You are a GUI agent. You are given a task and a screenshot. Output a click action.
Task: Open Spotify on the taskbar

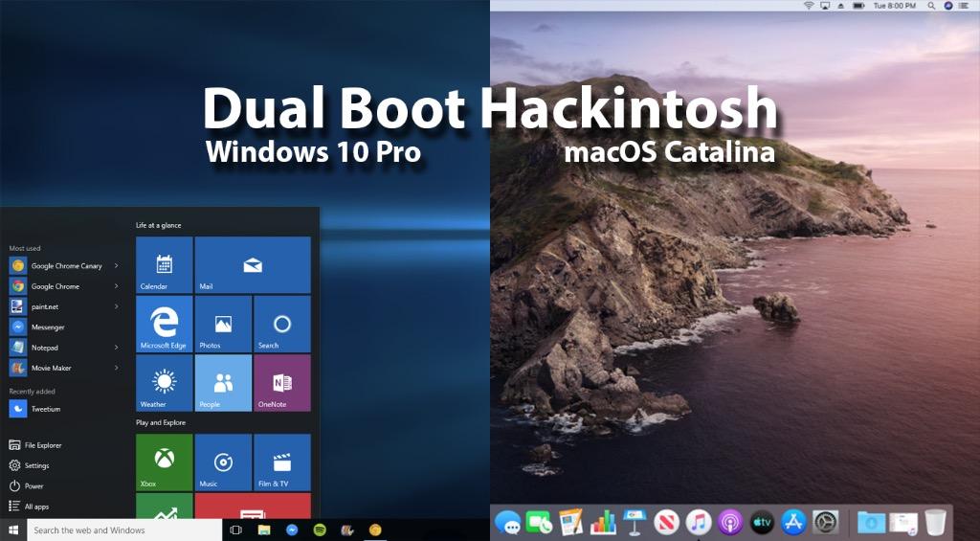[320, 530]
